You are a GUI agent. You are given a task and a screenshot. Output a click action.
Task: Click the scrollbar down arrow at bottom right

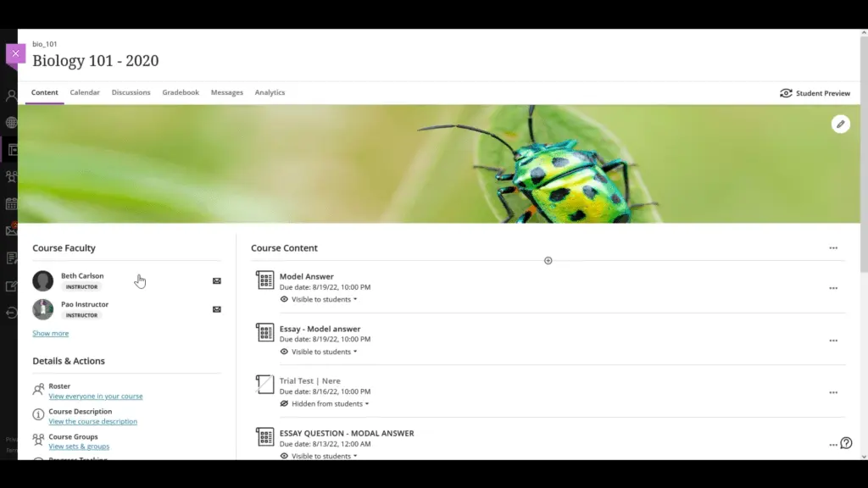pyautogui.click(x=864, y=457)
